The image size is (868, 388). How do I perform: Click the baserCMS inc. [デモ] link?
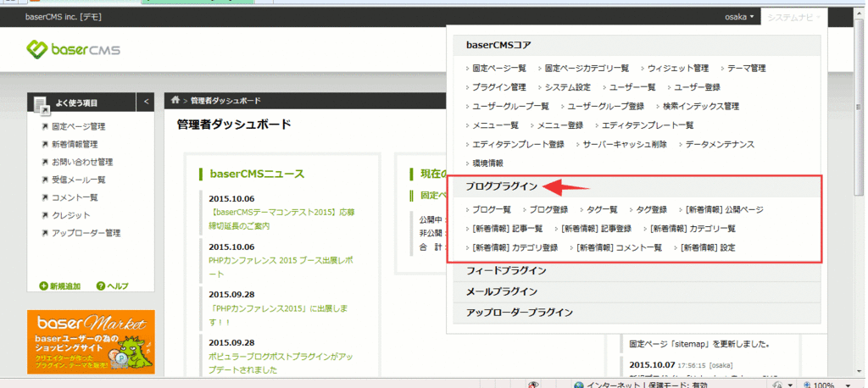tap(63, 17)
